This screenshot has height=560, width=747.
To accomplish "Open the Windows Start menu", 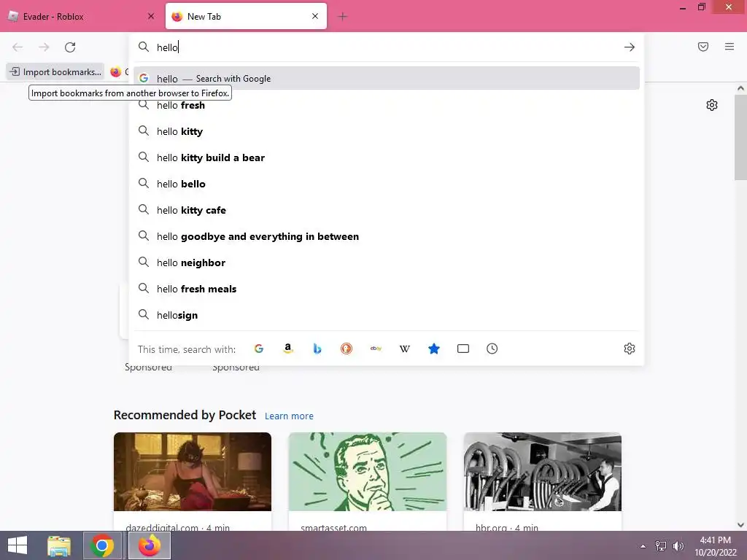I will click(18, 545).
